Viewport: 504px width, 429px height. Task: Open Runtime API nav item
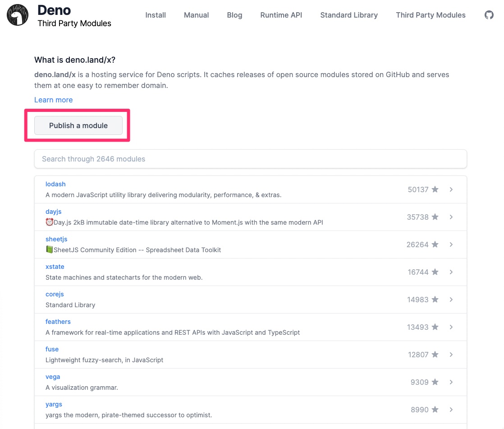281,15
